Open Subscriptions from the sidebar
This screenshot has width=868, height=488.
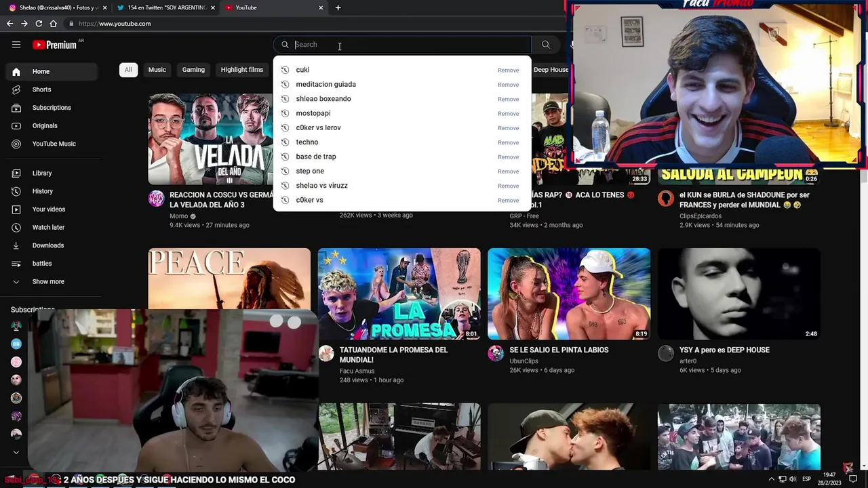[50, 108]
